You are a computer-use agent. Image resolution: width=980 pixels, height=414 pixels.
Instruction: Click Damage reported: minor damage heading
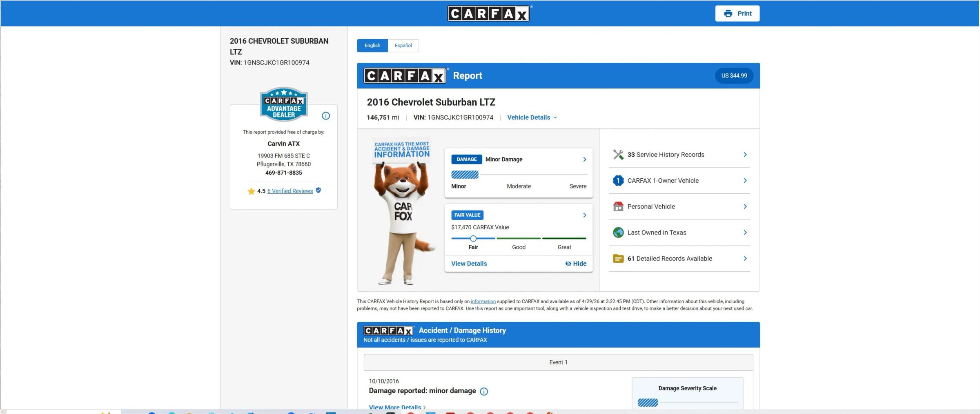click(422, 391)
